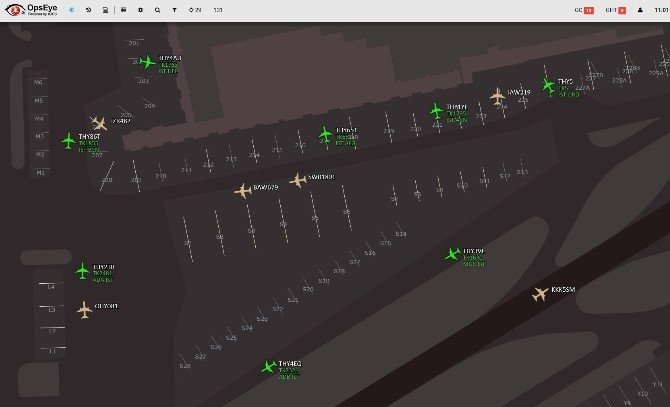Viewport: 670px width, 407px height.
Task: Click the S22 stand label
Action: (x=278, y=309)
